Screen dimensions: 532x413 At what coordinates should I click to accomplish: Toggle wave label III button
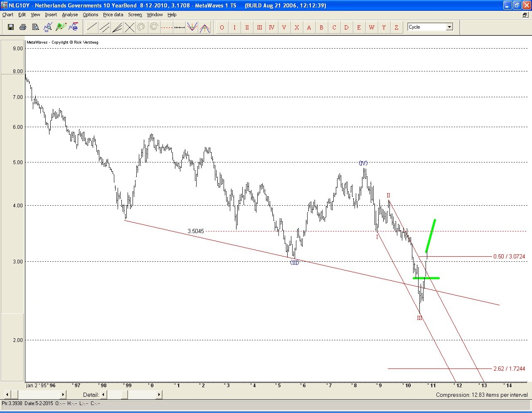coord(259,27)
